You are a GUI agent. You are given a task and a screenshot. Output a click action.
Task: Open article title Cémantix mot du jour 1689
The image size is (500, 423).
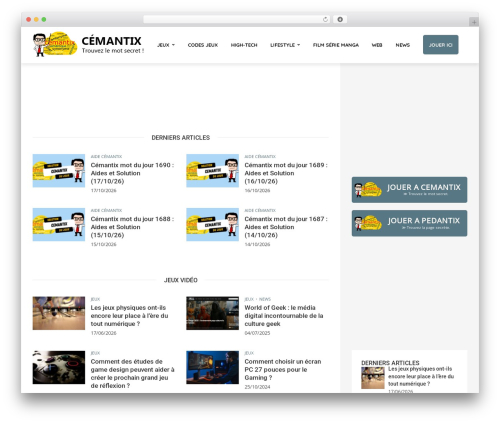(286, 173)
